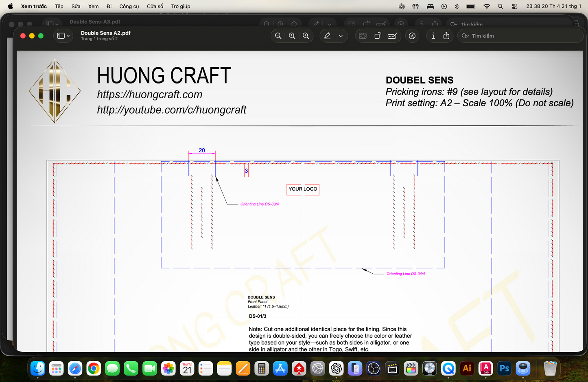Open the Share sheet
The image size is (588, 382).
pos(446,36)
